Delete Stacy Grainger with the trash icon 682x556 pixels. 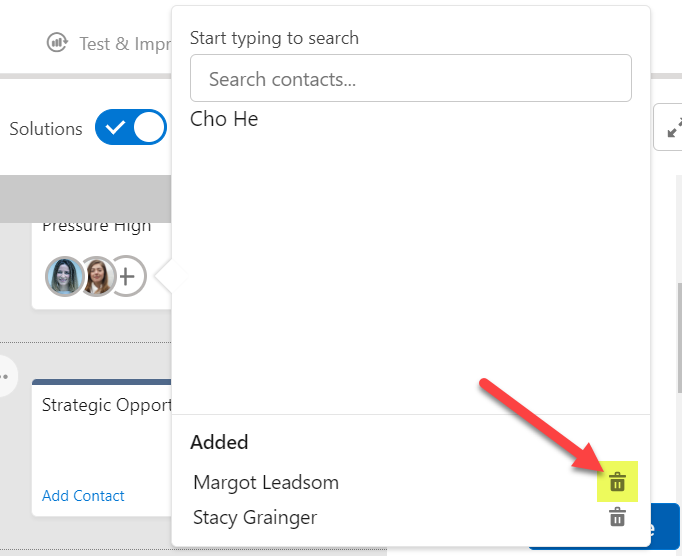[617, 518]
